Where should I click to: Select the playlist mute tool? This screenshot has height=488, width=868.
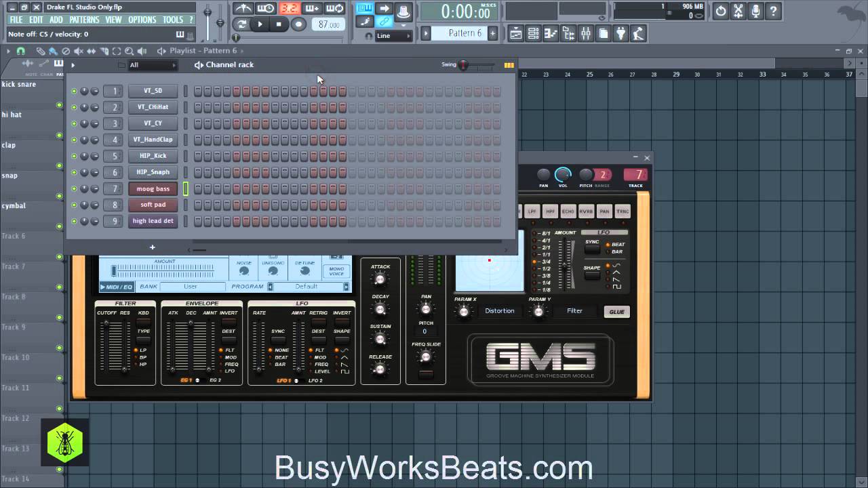coord(78,51)
